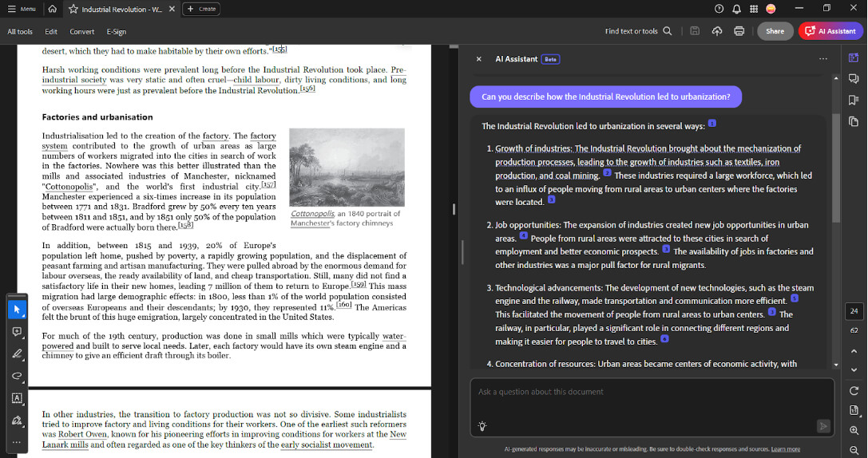Click the Share button
Screen dimensions: 868x458
tap(775, 31)
